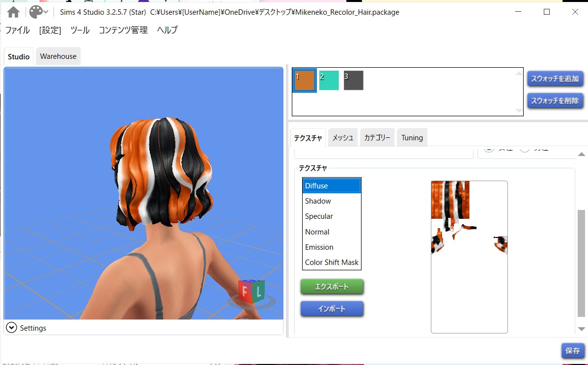Select Emission in the texture list
588x365 pixels.
pyautogui.click(x=332, y=247)
